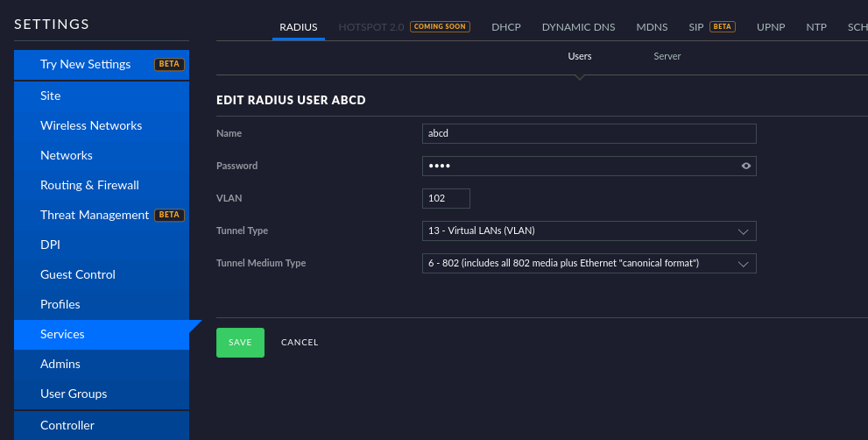868x440 pixels.
Task: Open Routing & Firewall settings
Action: (x=102, y=186)
